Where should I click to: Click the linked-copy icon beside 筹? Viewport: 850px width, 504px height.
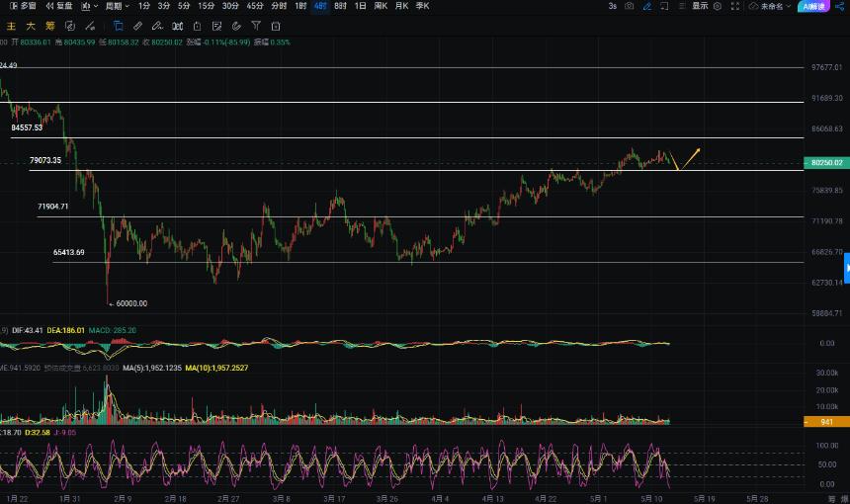pos(70,26)
